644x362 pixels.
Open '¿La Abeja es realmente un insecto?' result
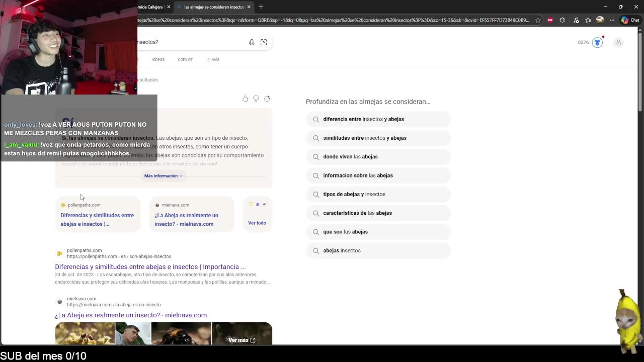point(131,315)
